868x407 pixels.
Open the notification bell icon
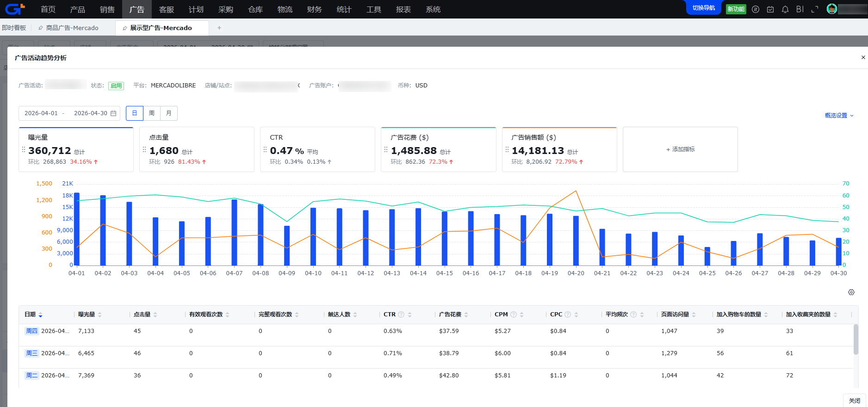(785, 9)
